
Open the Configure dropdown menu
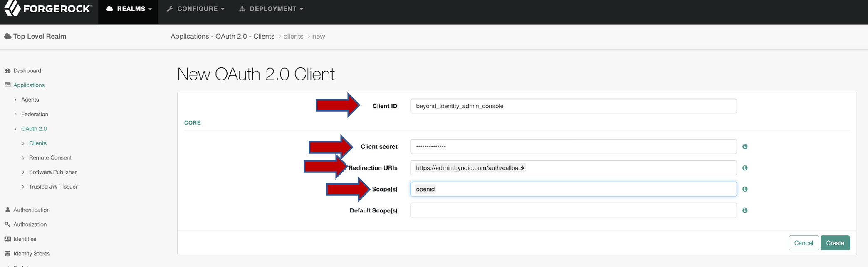pos(196,9)
